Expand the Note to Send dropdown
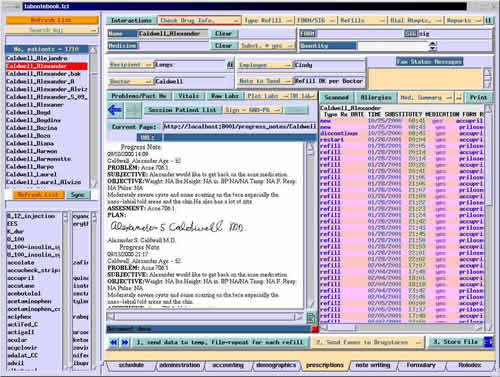Image resolution: width=500 pixels, height=377 pixels. [265, 81]
